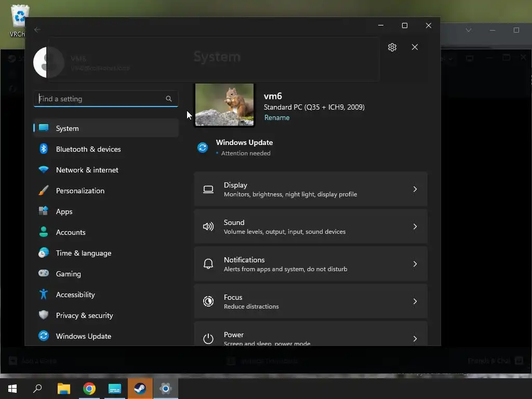The image size is (532, 399).
Task: Click the search magnifier in Find a setting
Action: (x=169, y=99)
